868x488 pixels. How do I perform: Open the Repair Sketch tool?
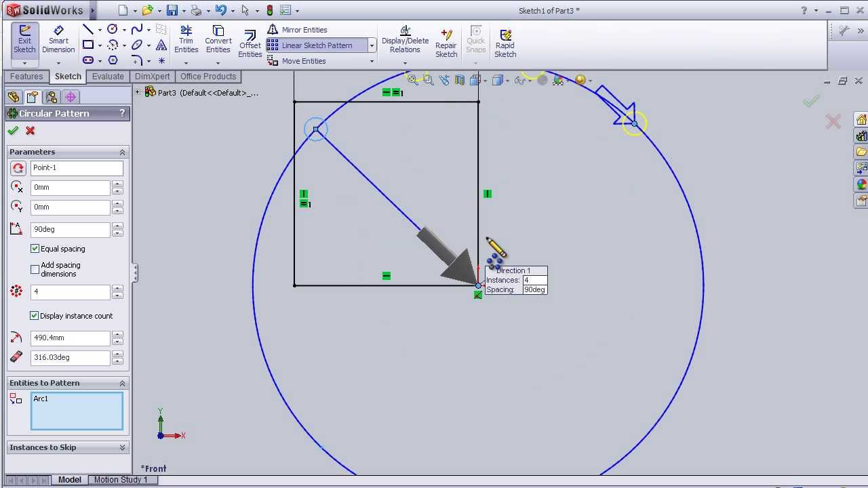point(446,43)
